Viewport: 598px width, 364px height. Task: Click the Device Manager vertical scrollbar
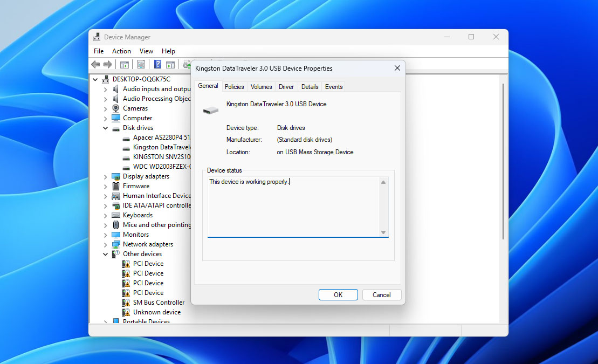point(503,161)
